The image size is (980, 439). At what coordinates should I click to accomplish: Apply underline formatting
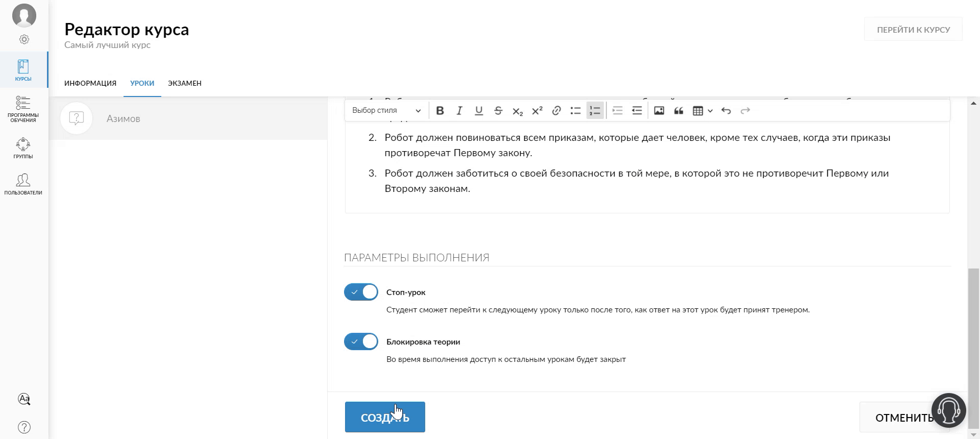[x=479, y=111]
